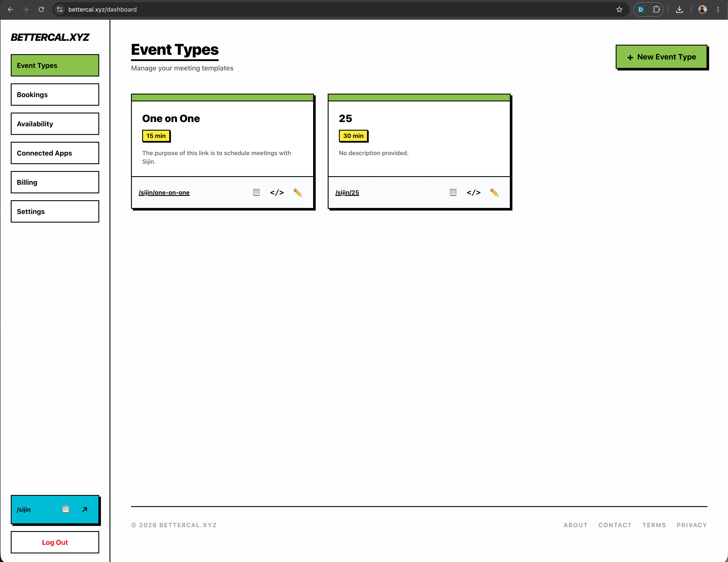Click the /sijin profile label
The width and height of the screenshot is (728, 562).
24,509
